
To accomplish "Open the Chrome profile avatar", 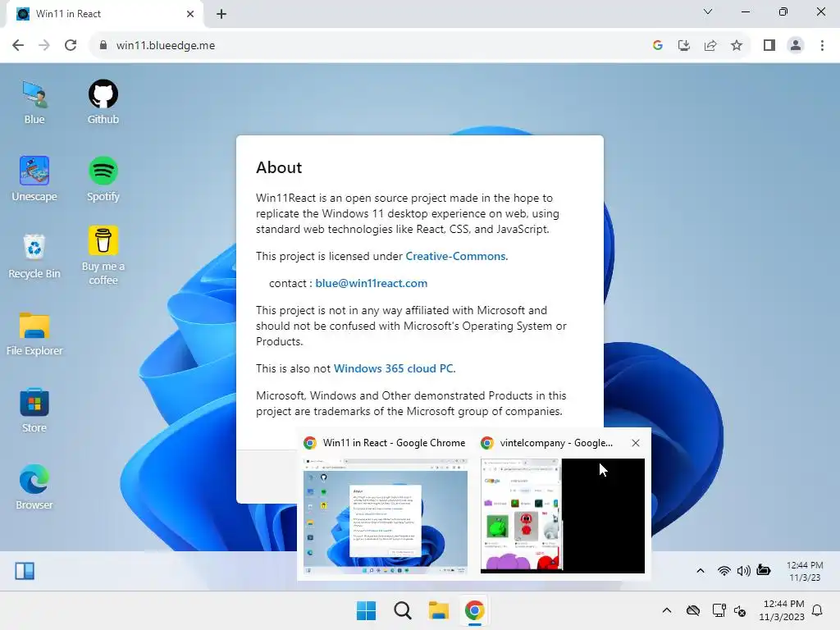I will 796,46.
